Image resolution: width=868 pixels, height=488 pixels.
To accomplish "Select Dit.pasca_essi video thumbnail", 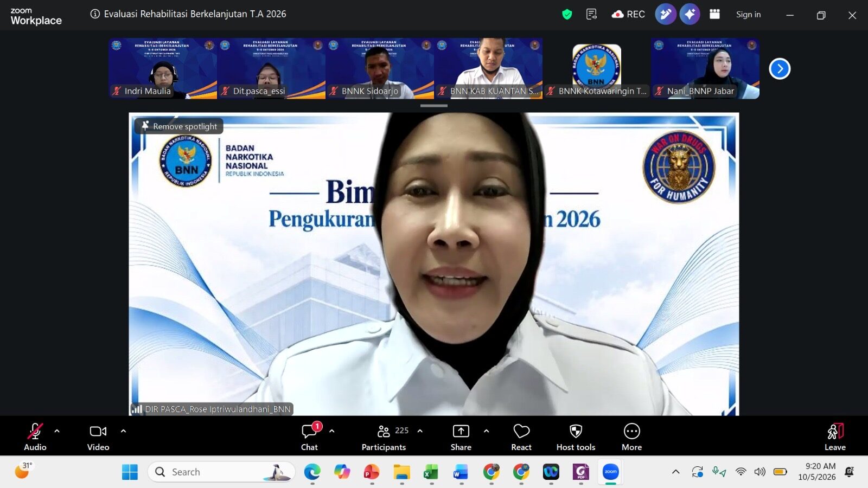I will tap(271, 68).
